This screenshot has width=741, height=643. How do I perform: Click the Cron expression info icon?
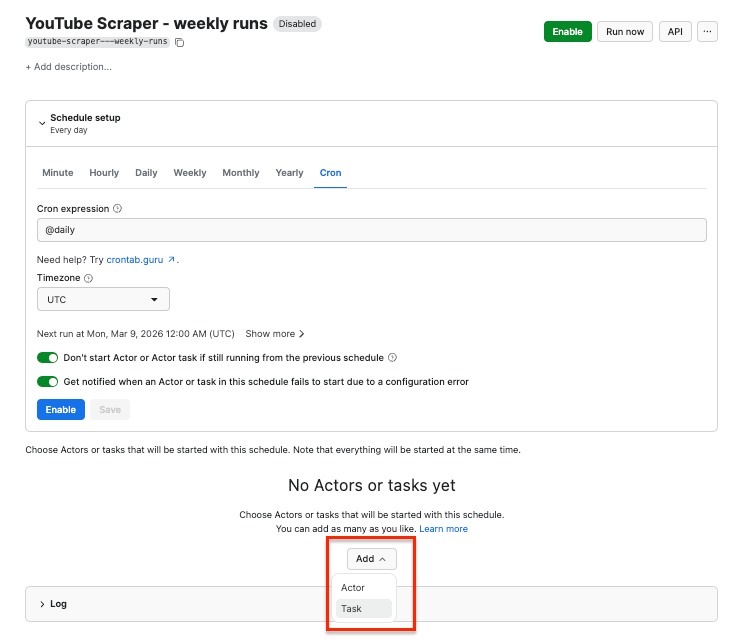click(118, 209)
